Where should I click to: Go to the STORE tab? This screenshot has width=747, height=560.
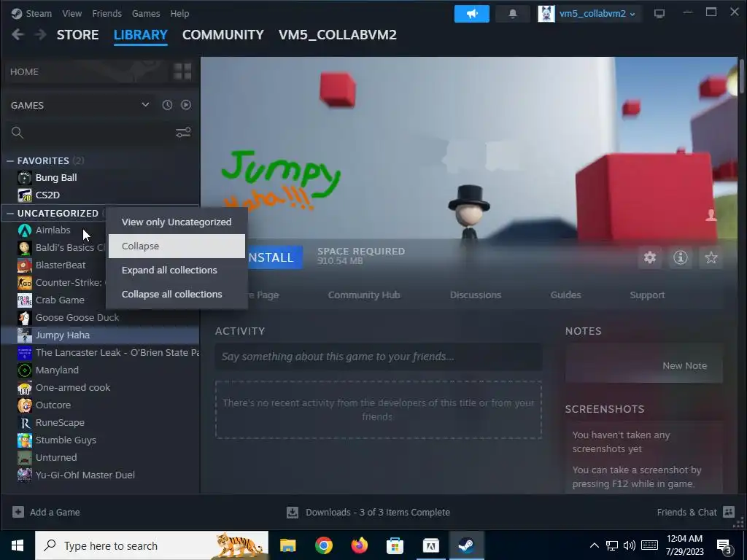(77, 35)
